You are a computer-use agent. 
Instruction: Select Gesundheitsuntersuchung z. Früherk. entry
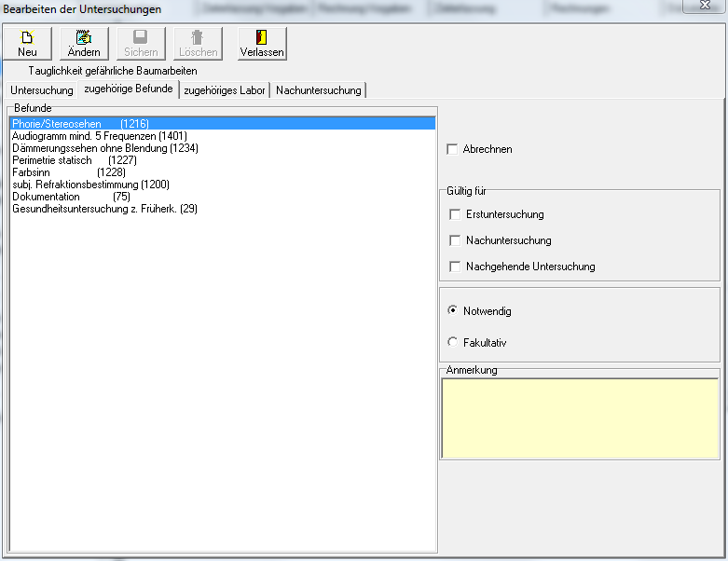[104, 209]
